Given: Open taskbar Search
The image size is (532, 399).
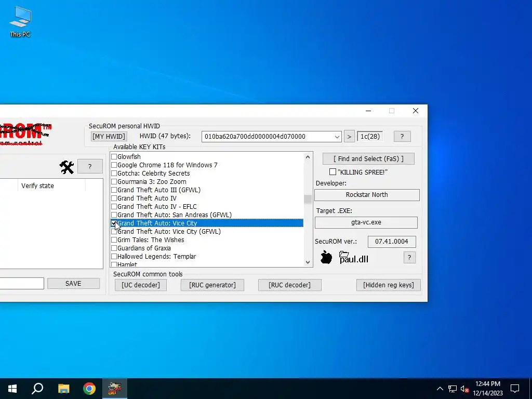Looking at the screenshot, I should [x=37, y=389].
